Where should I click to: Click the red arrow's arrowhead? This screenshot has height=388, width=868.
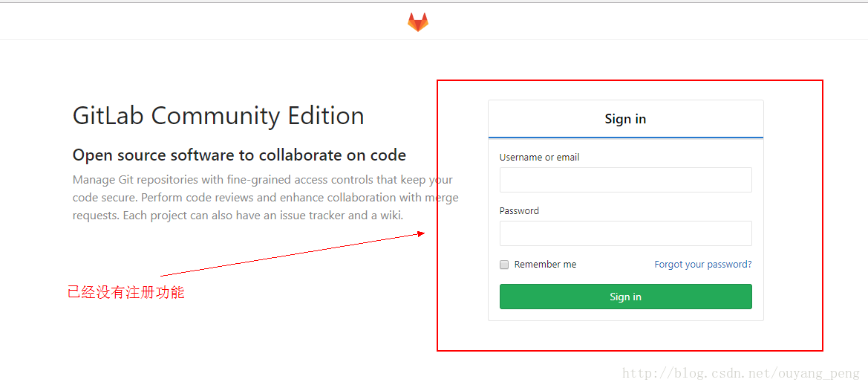421,234
